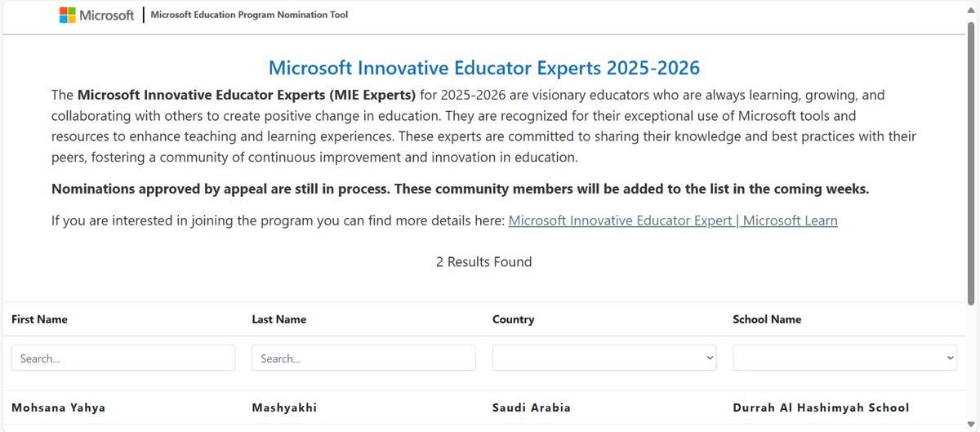Click the scrollbar up arrow
The image size is (980, 432).
point(971,9)
